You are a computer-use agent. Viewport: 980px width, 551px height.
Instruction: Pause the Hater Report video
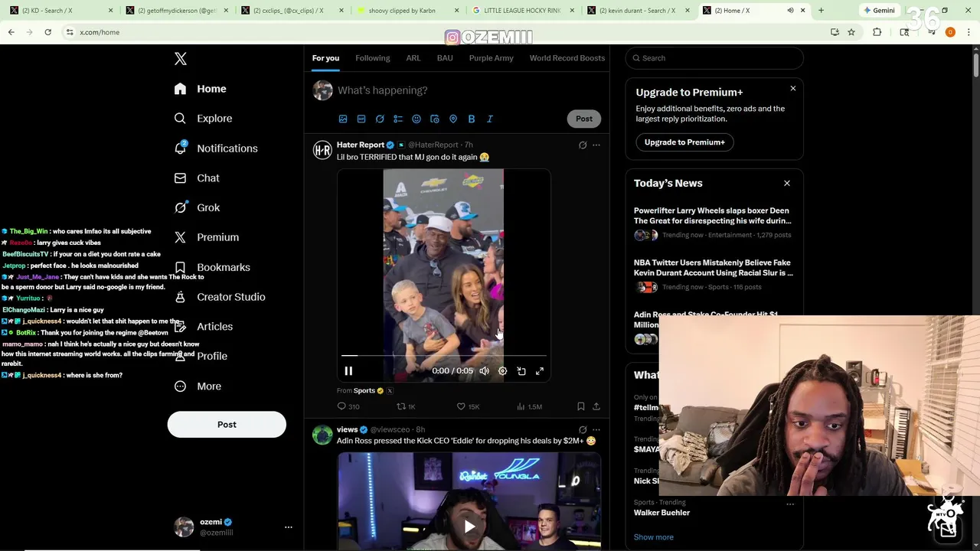(348, 371)
